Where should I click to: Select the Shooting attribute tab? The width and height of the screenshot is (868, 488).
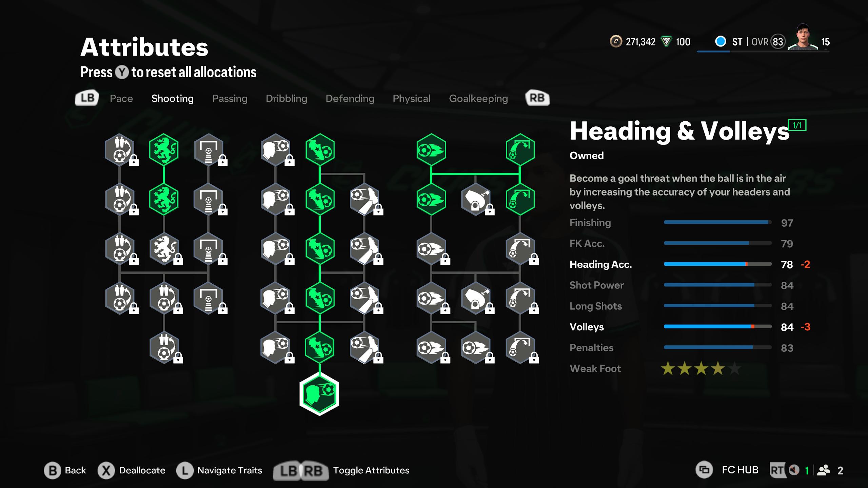click(172, 98)
